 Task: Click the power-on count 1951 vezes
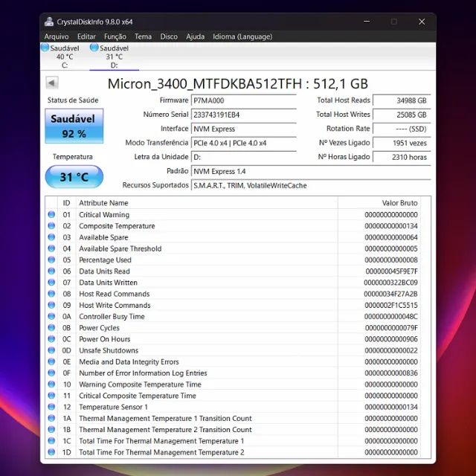click(402, 143)
